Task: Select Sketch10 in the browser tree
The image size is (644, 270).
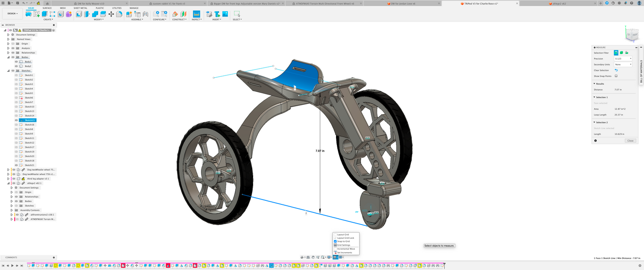Action: 29,107
